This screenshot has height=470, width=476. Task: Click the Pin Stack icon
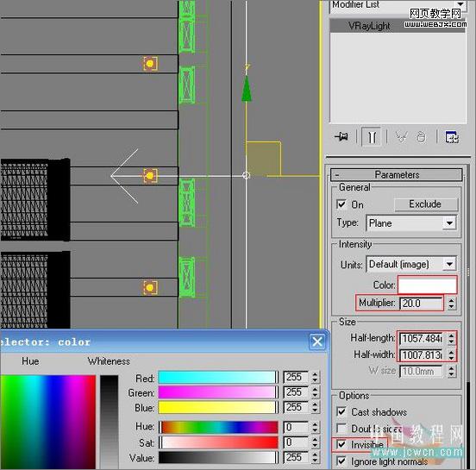[341, 136]
